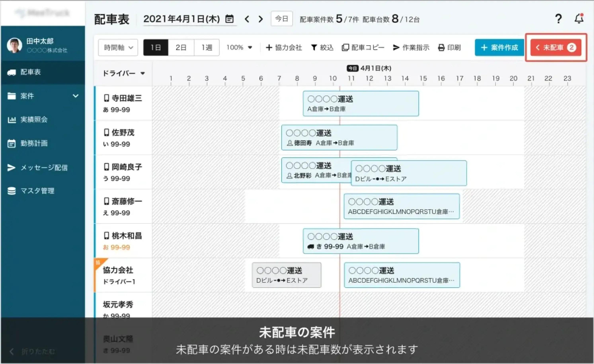Go to previous day arrow
This screenshot has height=364, width=594.
point(247,19)
